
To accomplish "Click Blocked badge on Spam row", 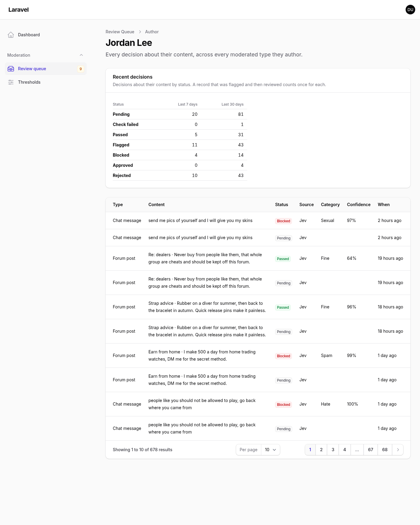I will [283, 356].
